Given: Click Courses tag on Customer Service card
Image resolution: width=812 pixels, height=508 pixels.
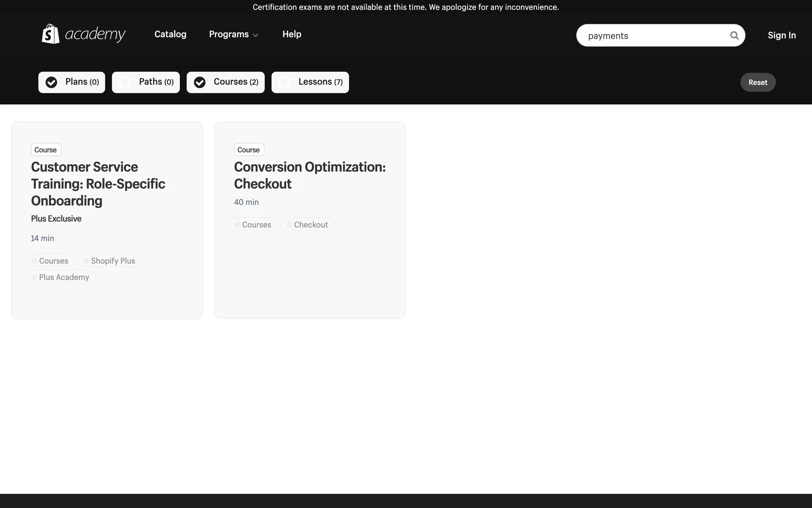Looking at the screenshot, I should (50, 261).
